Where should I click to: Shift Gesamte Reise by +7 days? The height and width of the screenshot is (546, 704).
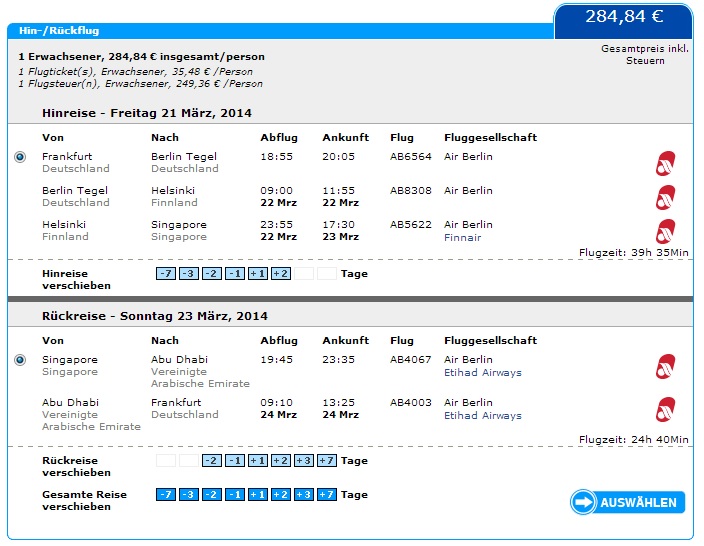pyautogui.click(x=327, y=494)
